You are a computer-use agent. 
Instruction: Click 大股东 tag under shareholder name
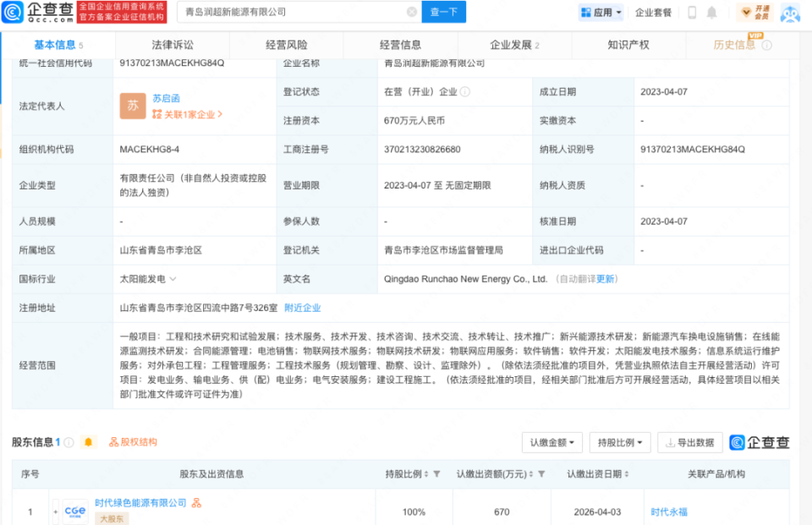coord(112,519)
